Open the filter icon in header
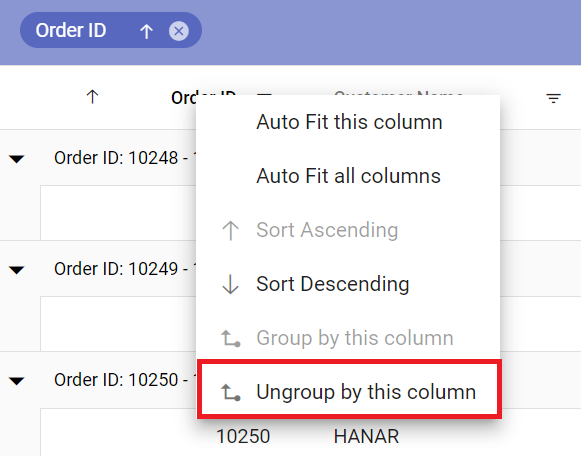 [x=553, y=98]
